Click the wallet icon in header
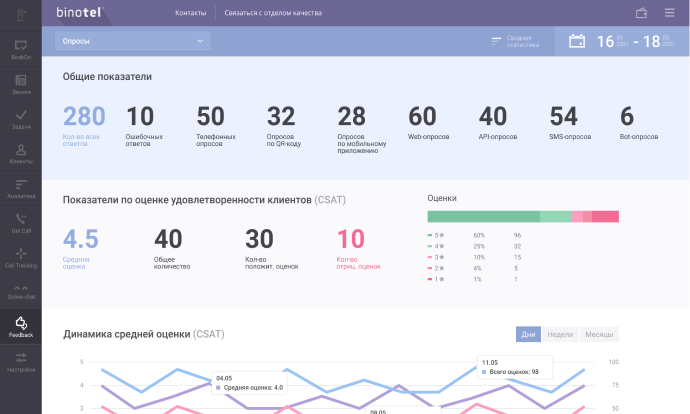 pyautogui.click(x=641, y=13)
